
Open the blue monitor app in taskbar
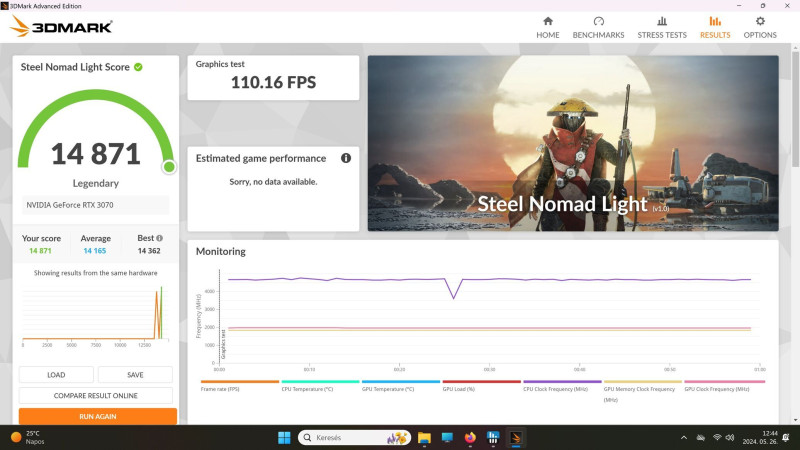(447, 437)
